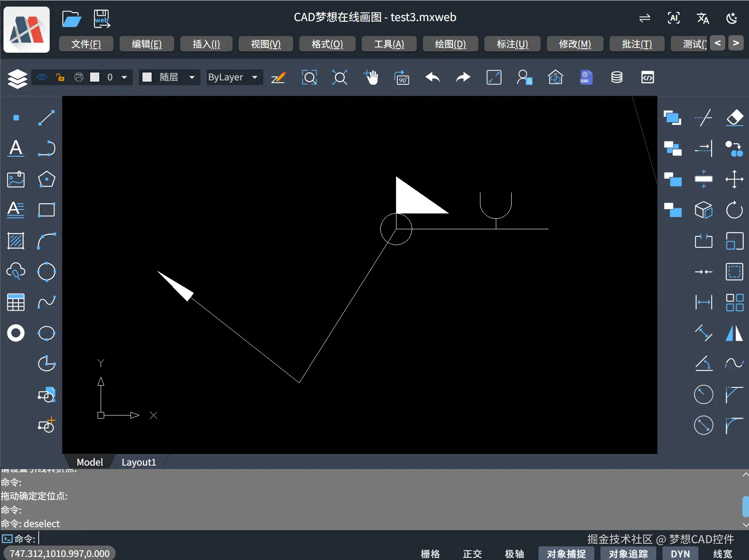The height and width of the screenshot is (560, 749).
Task: Click the save-to-web file icon
Action: pos(102,19)
